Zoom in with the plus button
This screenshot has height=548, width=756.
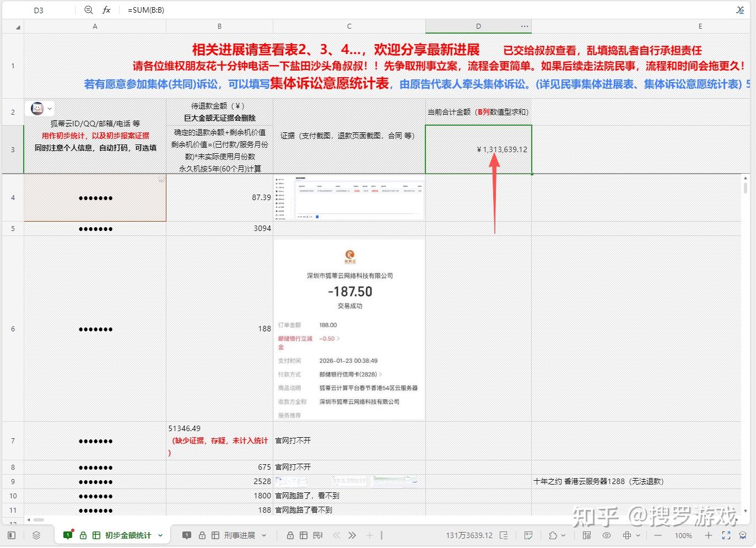click(709, 535)
